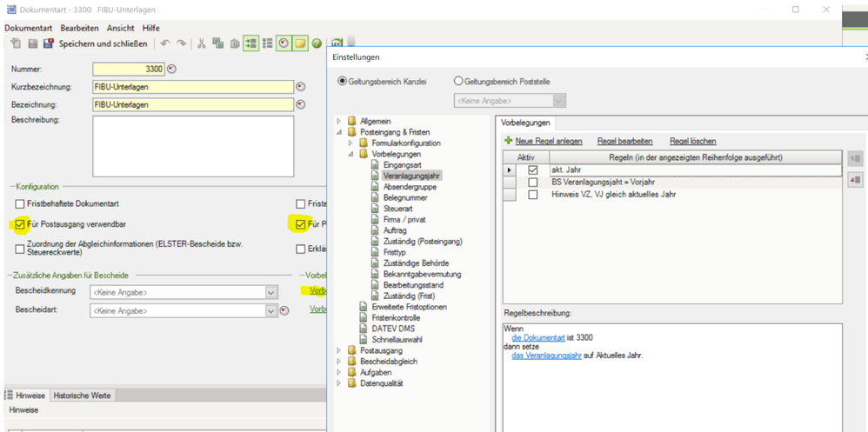Collapse the Vorbelegungen tree node

(x=351, y=154)
